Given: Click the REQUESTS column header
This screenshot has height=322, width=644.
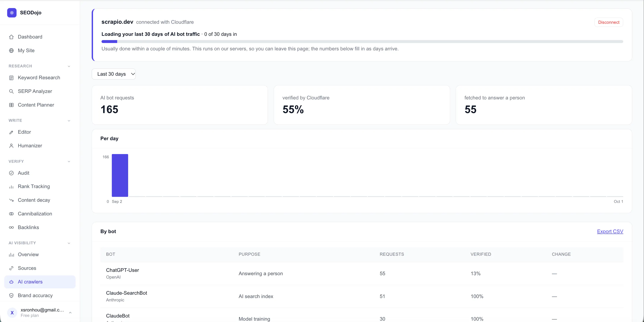Looking at the screenshot, I should pyautogui.click(x=392, y=254).
